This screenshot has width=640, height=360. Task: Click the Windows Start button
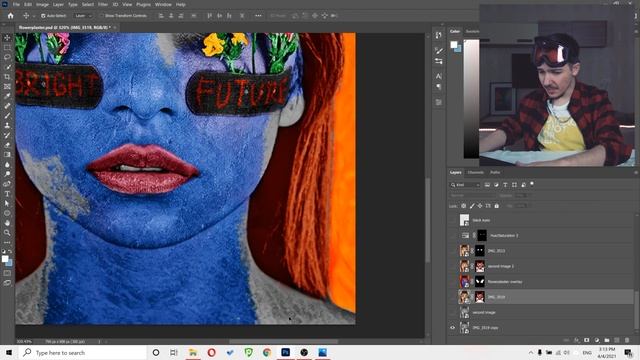tap(9, 353)
